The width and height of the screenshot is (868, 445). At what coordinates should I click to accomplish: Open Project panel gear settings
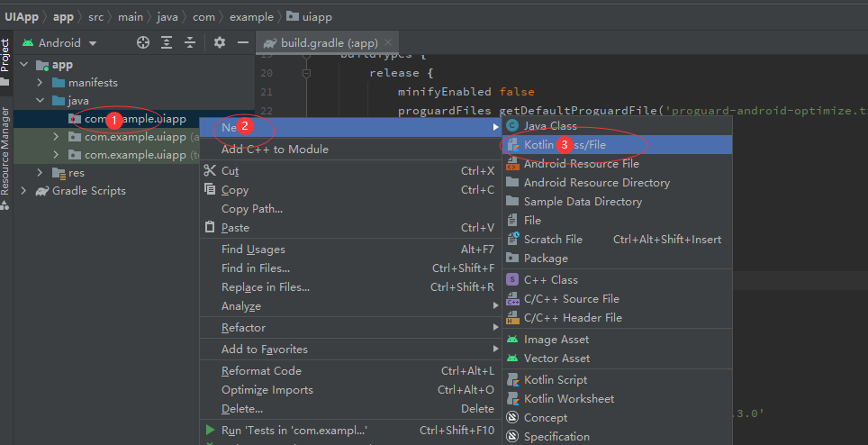tap(220, 42)
